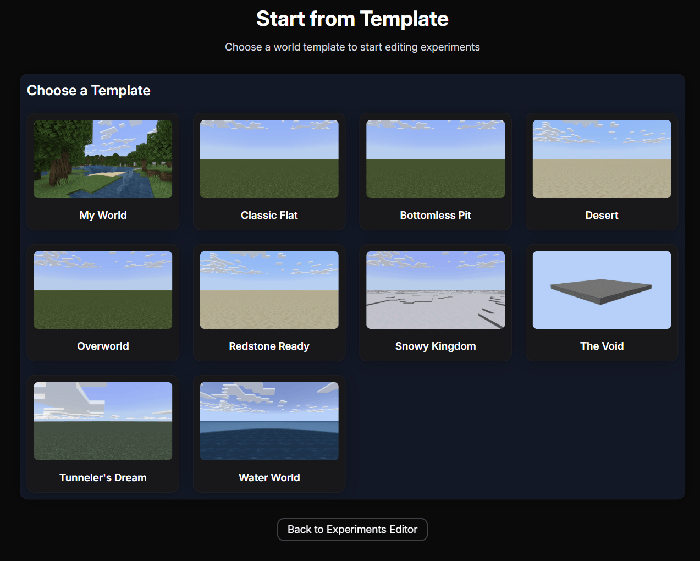The width and height of the screenshot is (700, 561).
Task: Choose the Classic Flat template preview image
Action: pyautogui.click(x=269, y=159)
